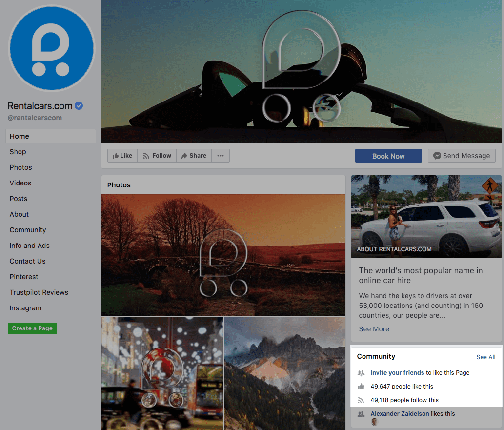Viewport: 504px width, 430px height.
Task: Click the verified blue badge next to Rentalcars.com
Action: 79,105
